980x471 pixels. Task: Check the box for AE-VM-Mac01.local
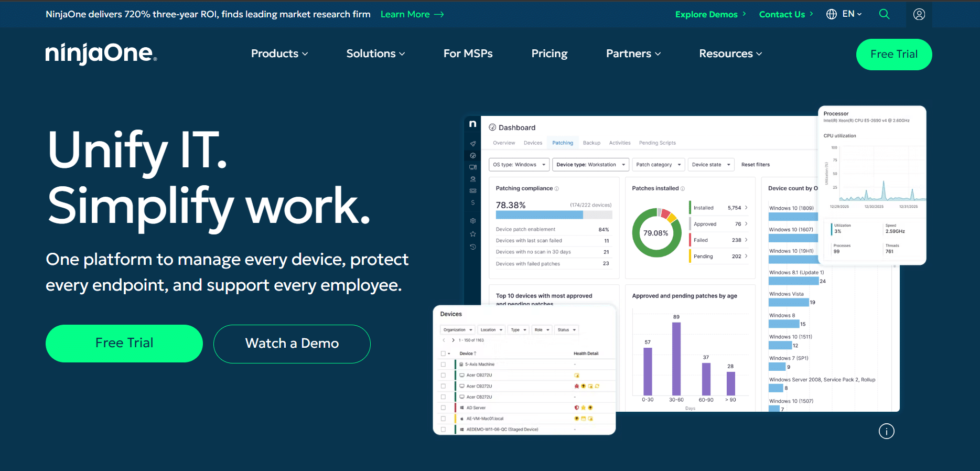coord(444,419)
